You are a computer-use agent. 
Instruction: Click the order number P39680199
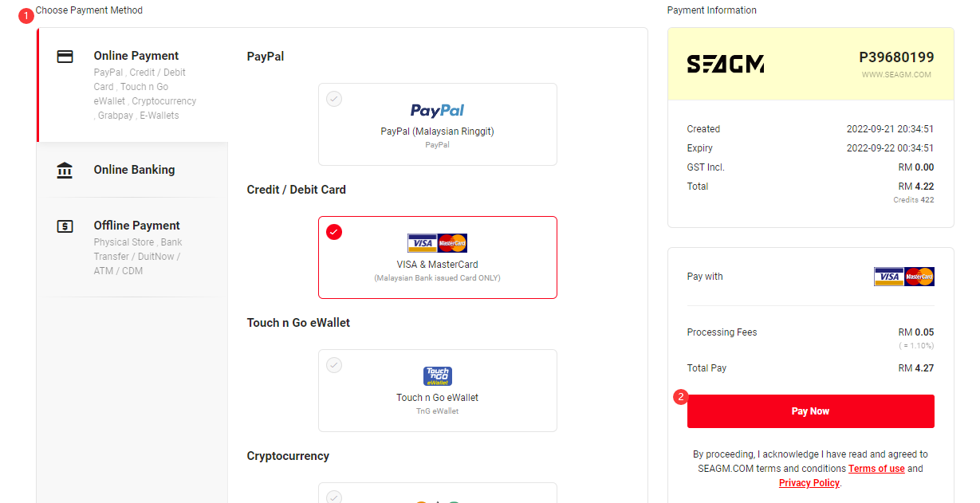pos(896,57)
